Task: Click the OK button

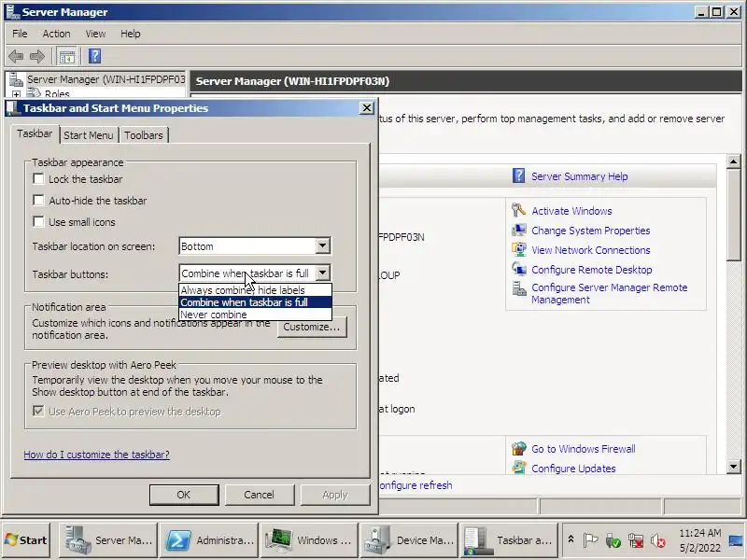Action: pyautogui.click(x=184, y=495)
